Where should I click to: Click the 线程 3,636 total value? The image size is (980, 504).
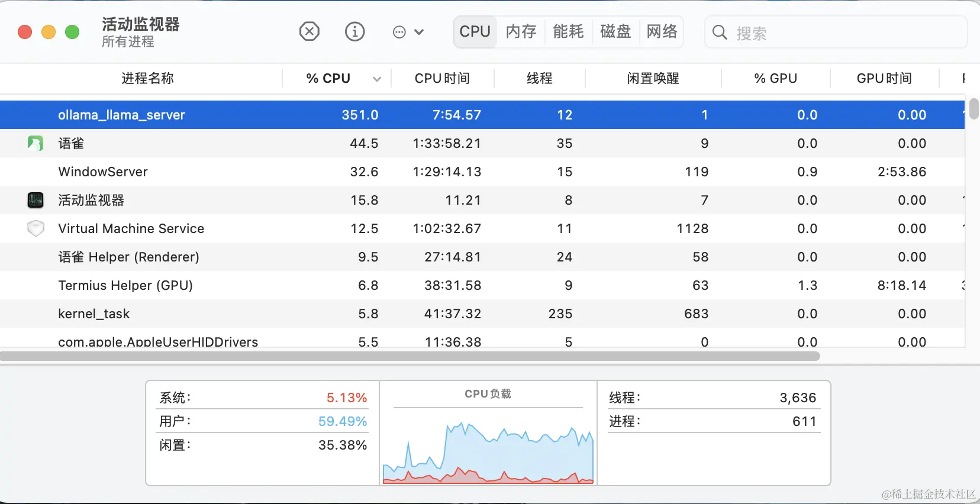point(798,398)
